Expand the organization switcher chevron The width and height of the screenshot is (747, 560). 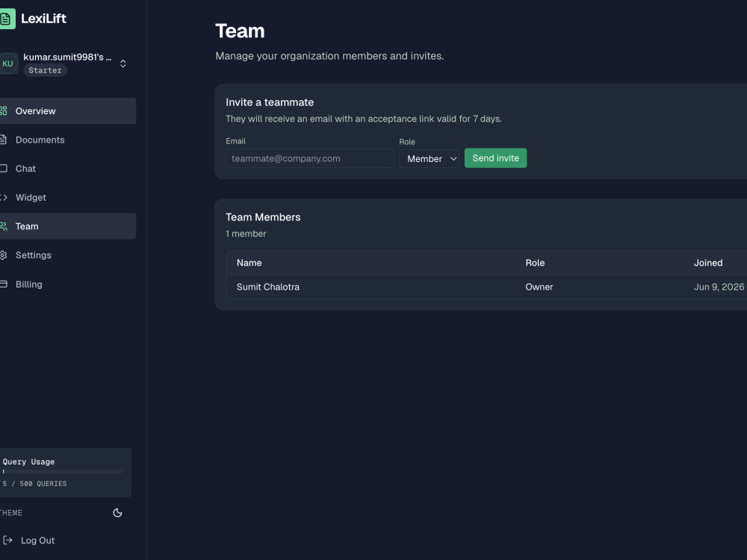123,63
